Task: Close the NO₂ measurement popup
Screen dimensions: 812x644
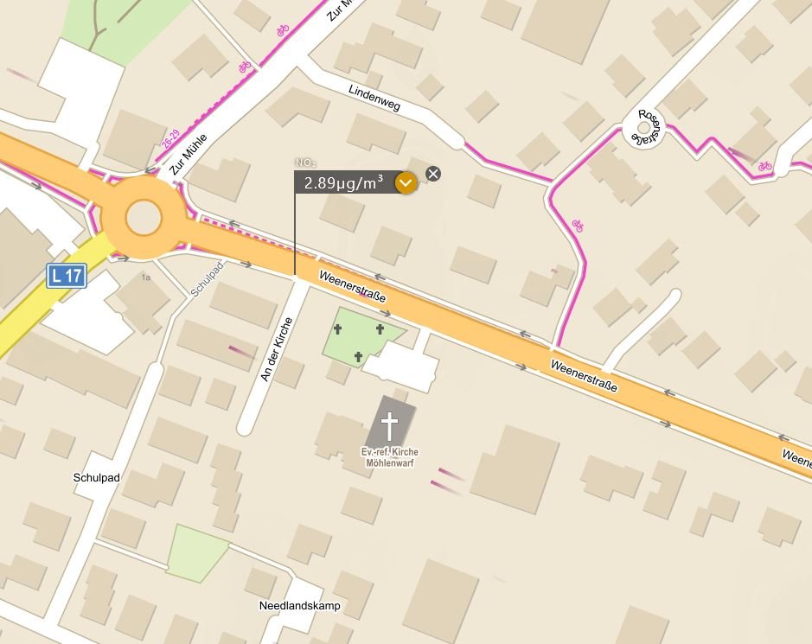Action: click(433, 174)
